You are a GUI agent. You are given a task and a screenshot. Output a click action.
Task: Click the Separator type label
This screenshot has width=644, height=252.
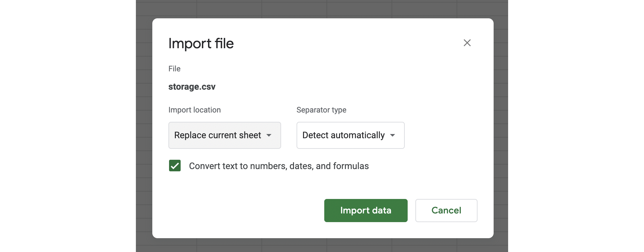coord(321,110)
